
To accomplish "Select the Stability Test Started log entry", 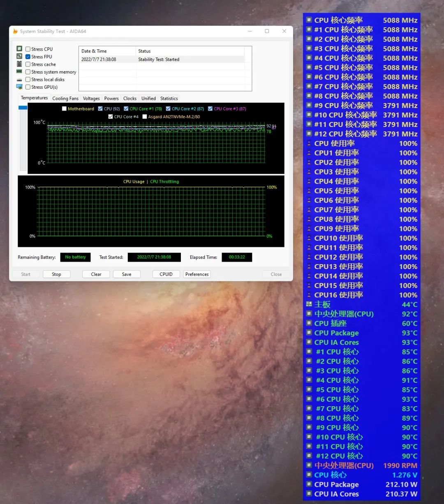I will 159,59.
